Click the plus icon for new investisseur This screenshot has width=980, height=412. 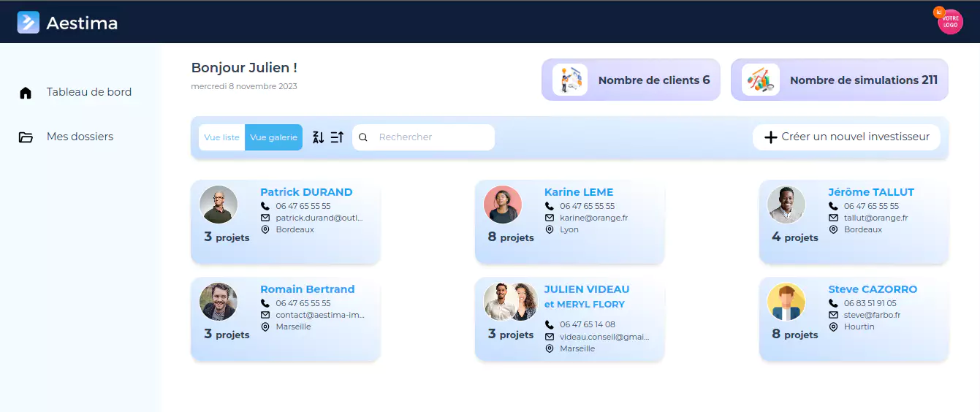[x=770, y=137]
